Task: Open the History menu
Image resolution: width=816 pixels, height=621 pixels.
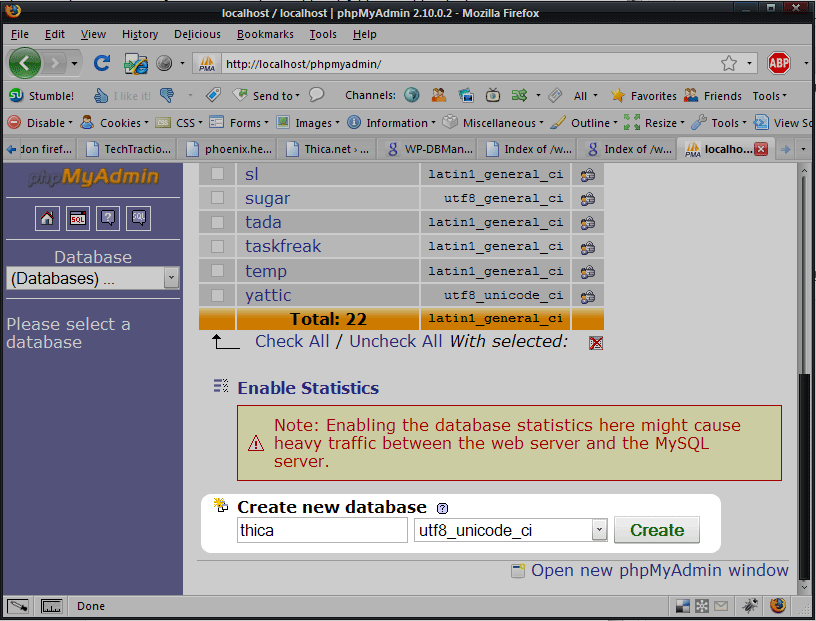Action: pos(140,34)
